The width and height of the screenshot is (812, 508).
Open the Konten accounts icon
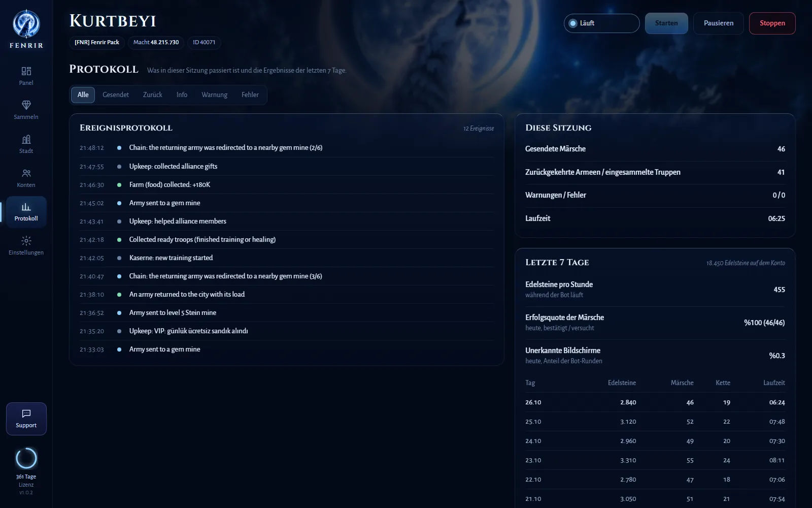[x=26, y=173]
